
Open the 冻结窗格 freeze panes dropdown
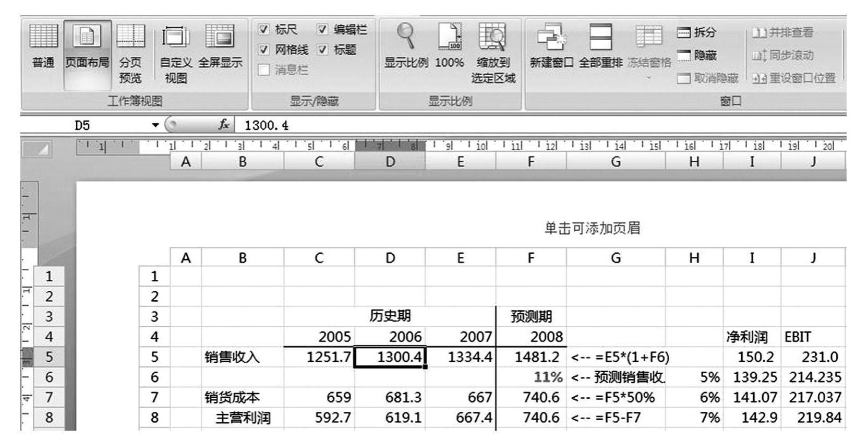tap(649, 55)
